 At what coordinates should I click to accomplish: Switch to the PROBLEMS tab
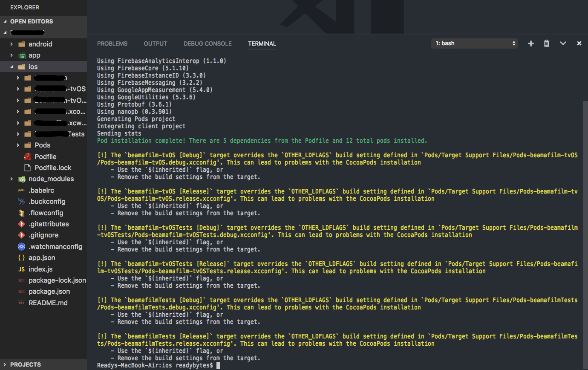pos(112,43)
